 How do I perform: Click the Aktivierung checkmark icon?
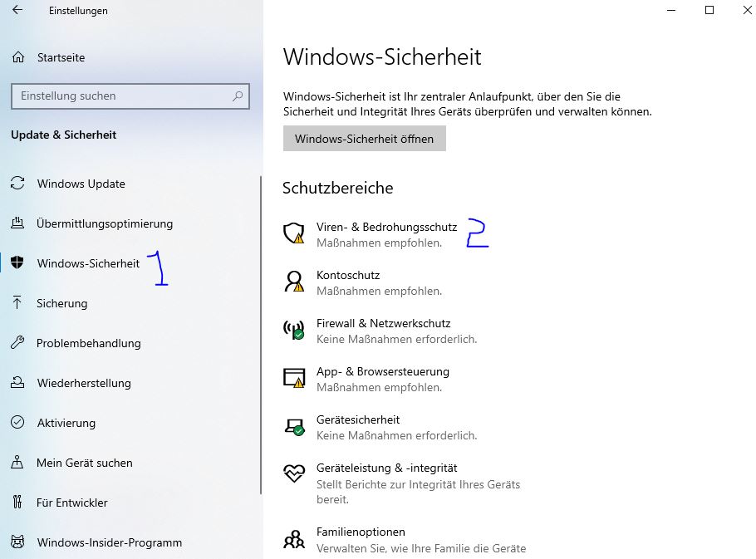[17, 422]
